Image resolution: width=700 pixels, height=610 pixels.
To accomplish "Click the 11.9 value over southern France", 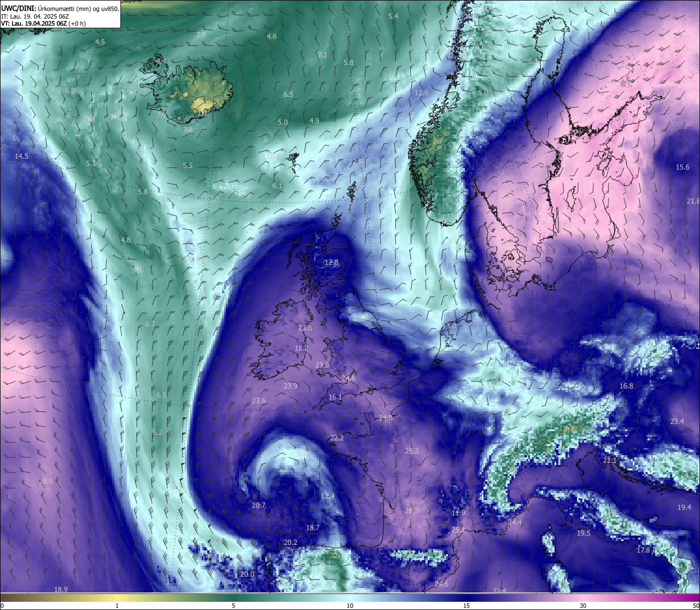I will pos(458,513).
